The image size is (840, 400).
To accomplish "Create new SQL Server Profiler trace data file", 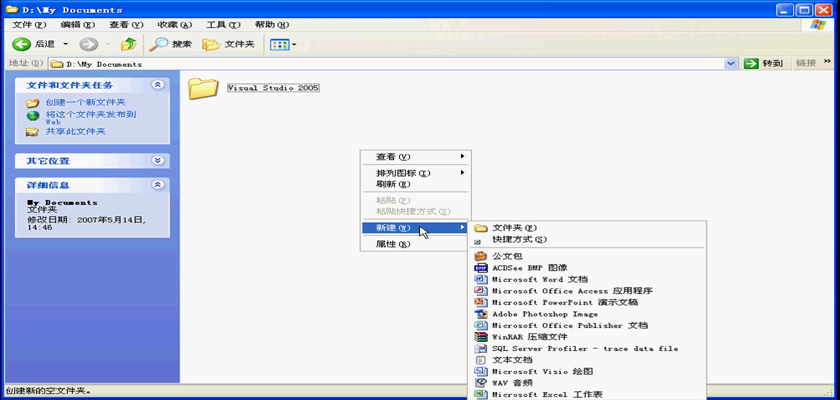I will pos(588,349).
